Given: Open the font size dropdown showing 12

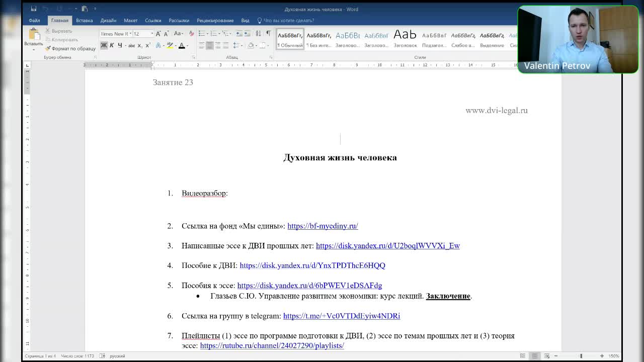Looking at the screenshot, I should pyautogui.click(x=152, y=34).
